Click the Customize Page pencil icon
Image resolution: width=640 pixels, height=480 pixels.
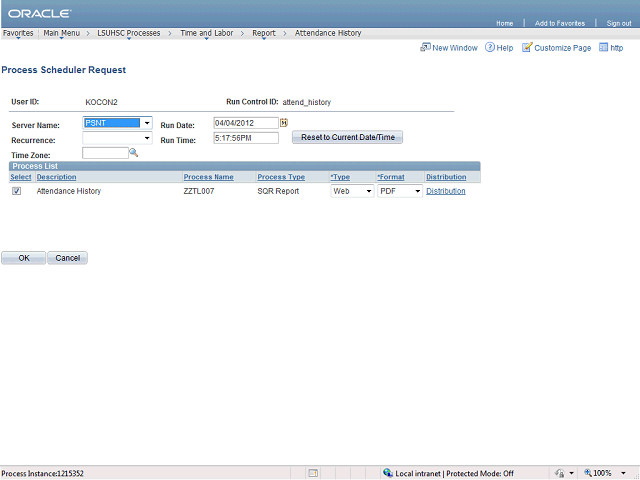pos(527,47)
